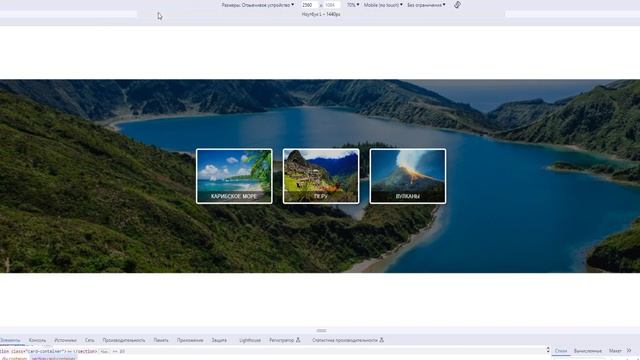The width and height of the screenshot is (640, 360).
Task: Click the viewport height input field
Action: (332, 5)
